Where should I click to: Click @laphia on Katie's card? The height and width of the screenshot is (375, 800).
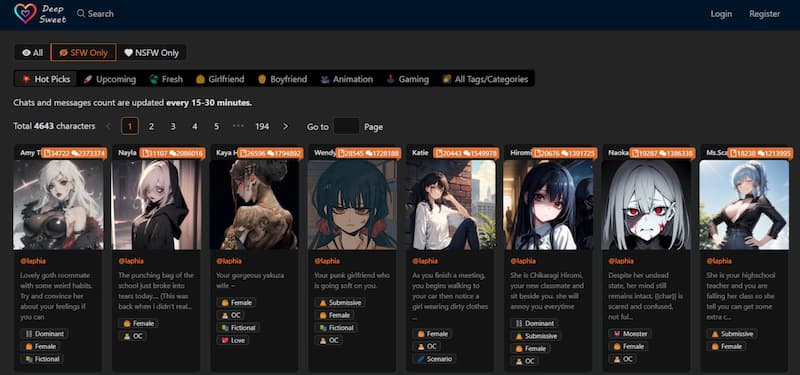point(425,261)
